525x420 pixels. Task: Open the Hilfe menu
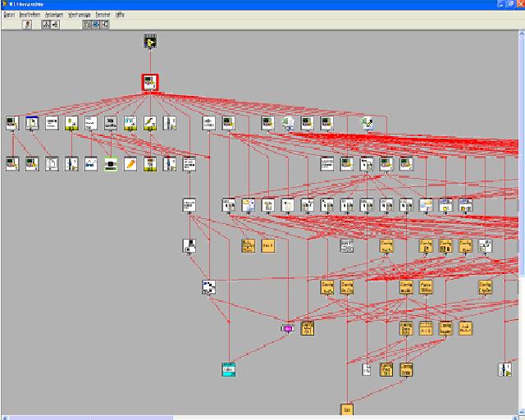[x=120, y=15]
